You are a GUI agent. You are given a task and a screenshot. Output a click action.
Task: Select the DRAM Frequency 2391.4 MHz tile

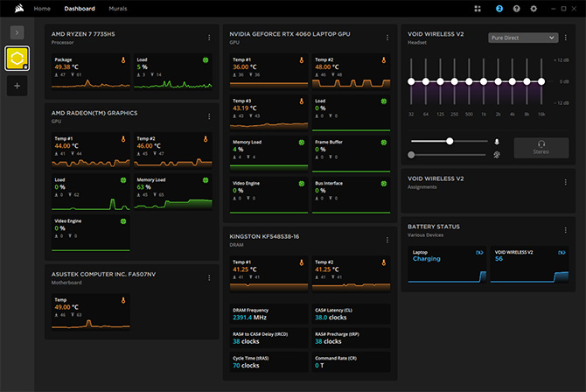click(x=269, y=314)
